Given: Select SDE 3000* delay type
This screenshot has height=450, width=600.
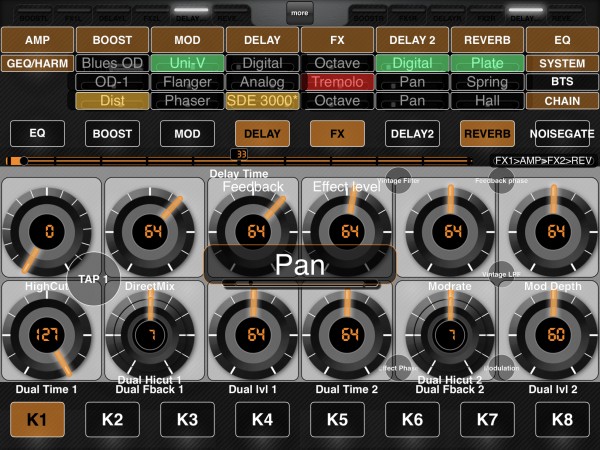Looking at the screenshot, I should tap(262, 101).
